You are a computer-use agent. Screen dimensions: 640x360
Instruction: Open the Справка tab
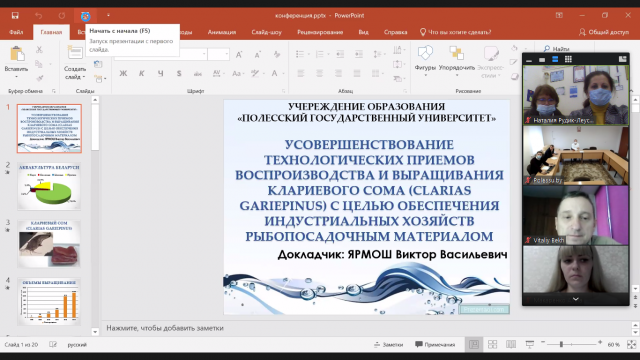click(x=396, y=32)
